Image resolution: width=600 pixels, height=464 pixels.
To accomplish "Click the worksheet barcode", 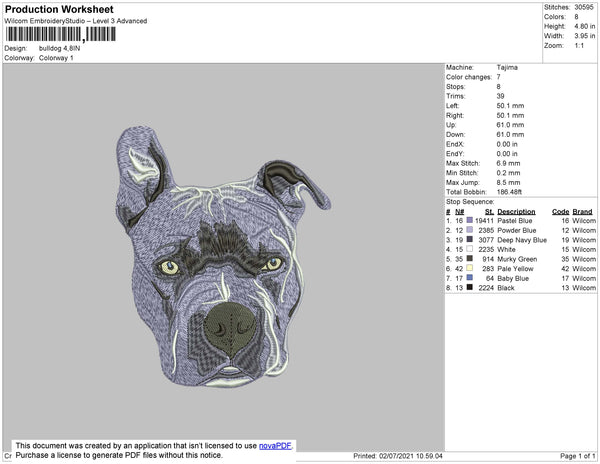I will (60, 34).
